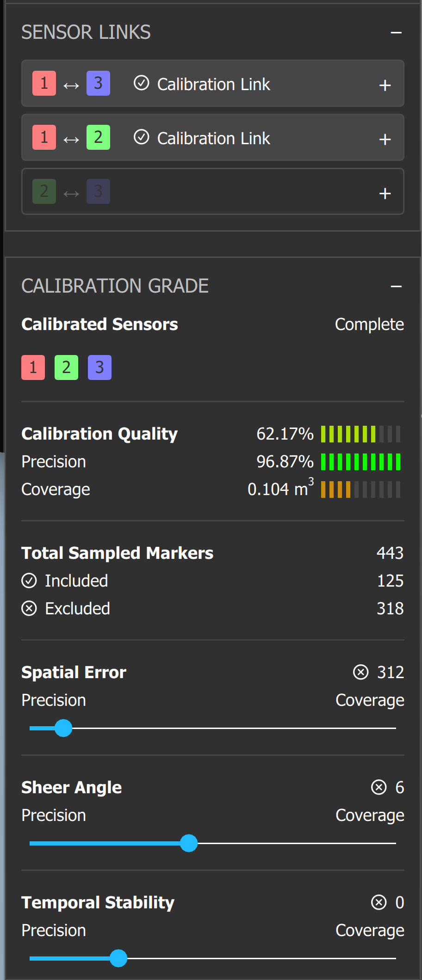Click the green sensor 2 badge under Calibrated Sensors
The height and width of the screenshot is (980, 422).
click(x=66, y=367)
